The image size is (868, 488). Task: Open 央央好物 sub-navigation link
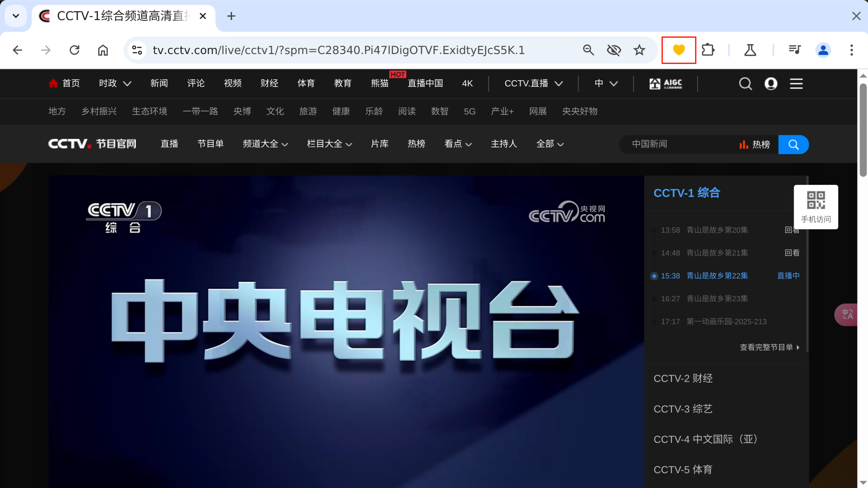click(x=579, y=111)
